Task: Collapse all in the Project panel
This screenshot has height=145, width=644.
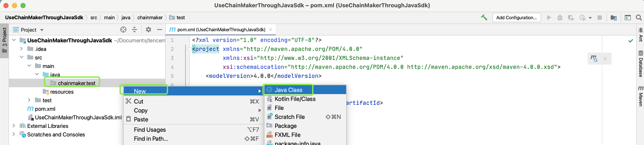Action: (134, 30)
